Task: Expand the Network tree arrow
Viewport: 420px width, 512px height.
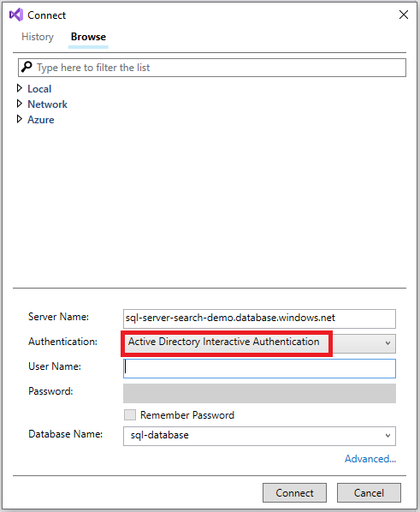Action: point(20,104)
